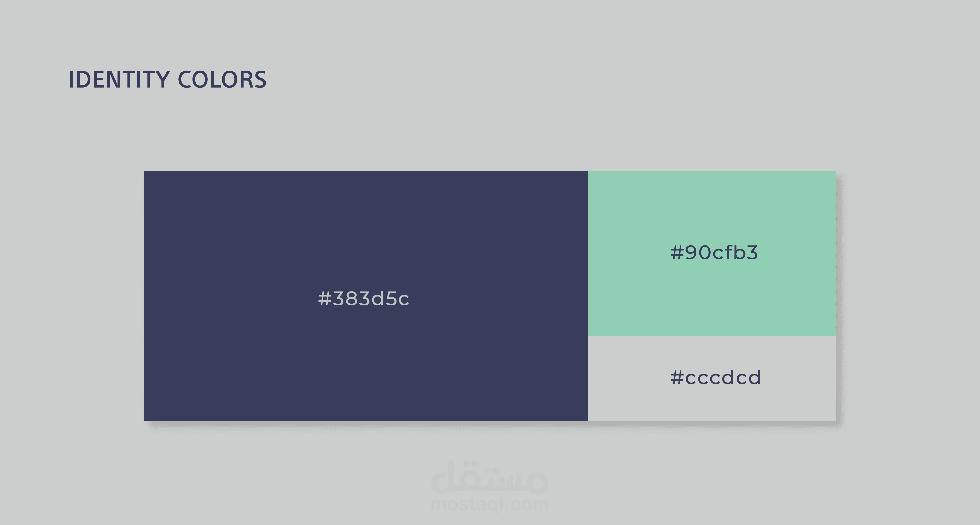Click the letter I starting the heading
The image size is (980, 525).
coord(71,79)
